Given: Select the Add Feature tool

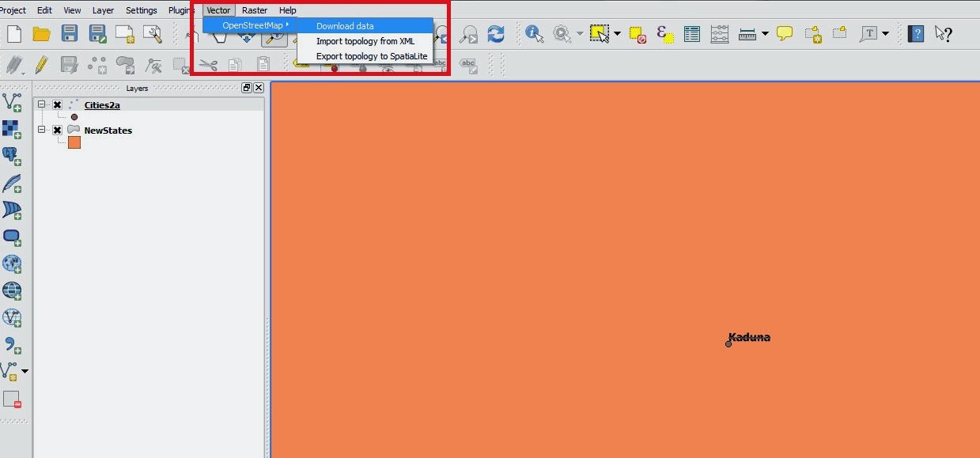Looking at the screenshot, I should click(97, 65).
